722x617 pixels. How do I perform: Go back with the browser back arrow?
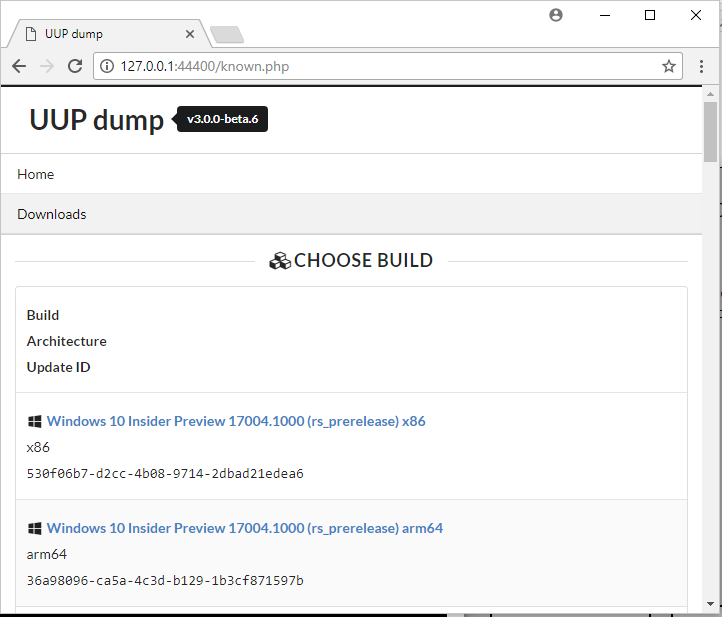click(19, 66)
